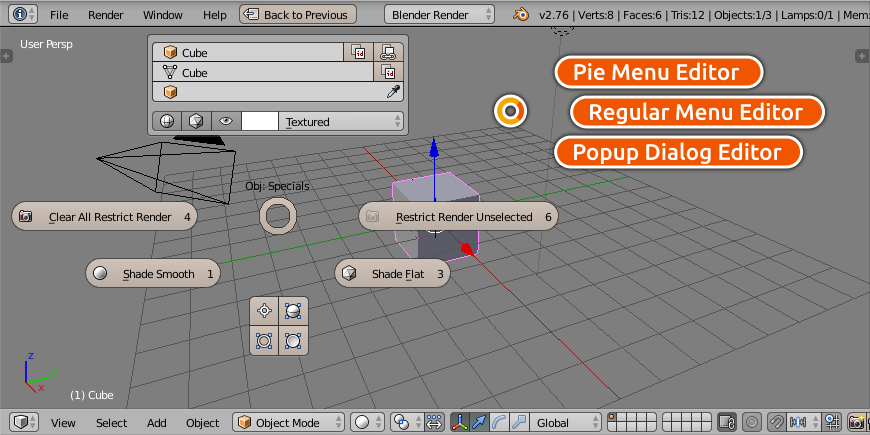Image resolution: width=870 pixels, height=435 pixels.
Task: Open the Select menu in 3D view header
Action: 111,423
